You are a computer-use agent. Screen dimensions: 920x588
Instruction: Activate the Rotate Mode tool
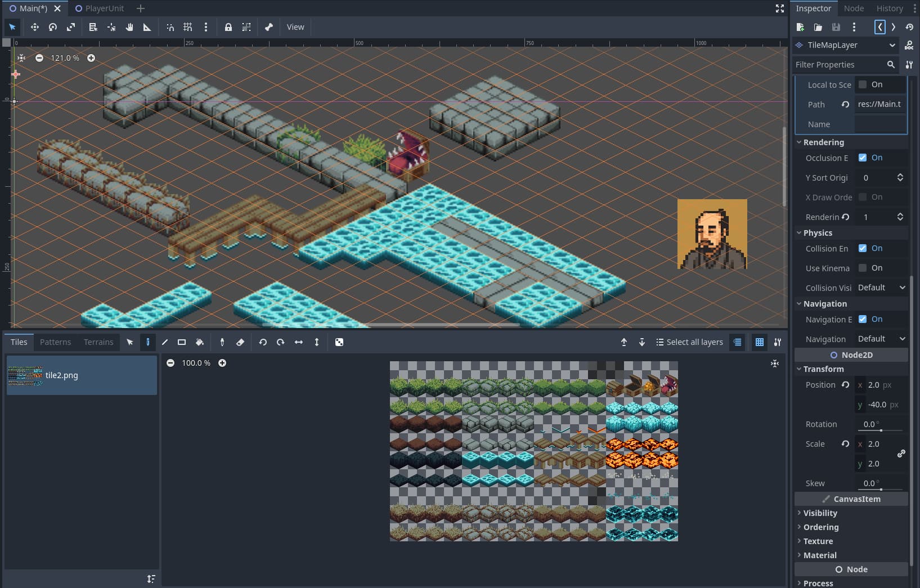click(x=53, y=27)
